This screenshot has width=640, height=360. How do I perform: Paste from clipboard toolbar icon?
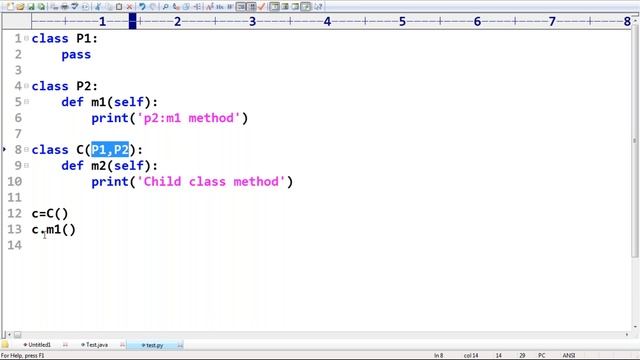point(119,7)
